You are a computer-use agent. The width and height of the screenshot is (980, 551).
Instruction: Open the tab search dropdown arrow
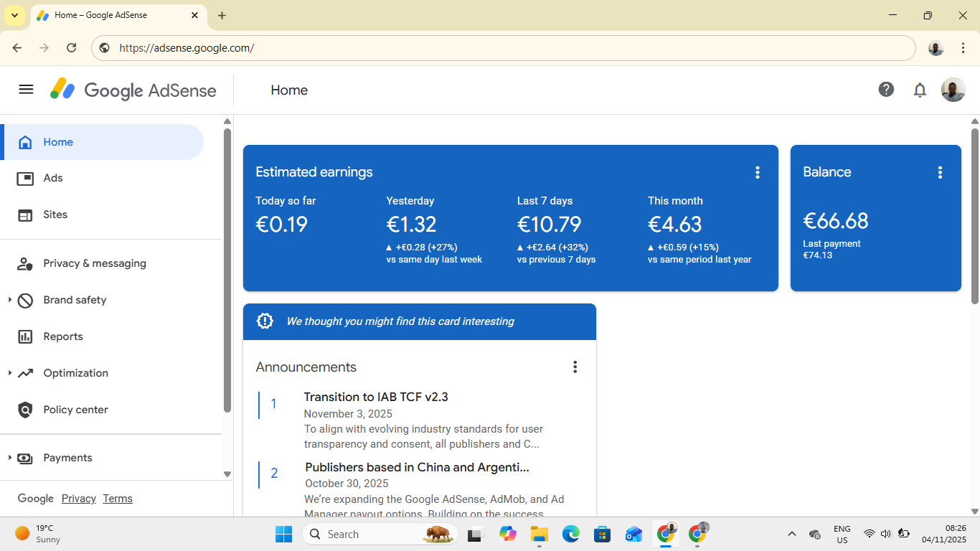point(14,15)
